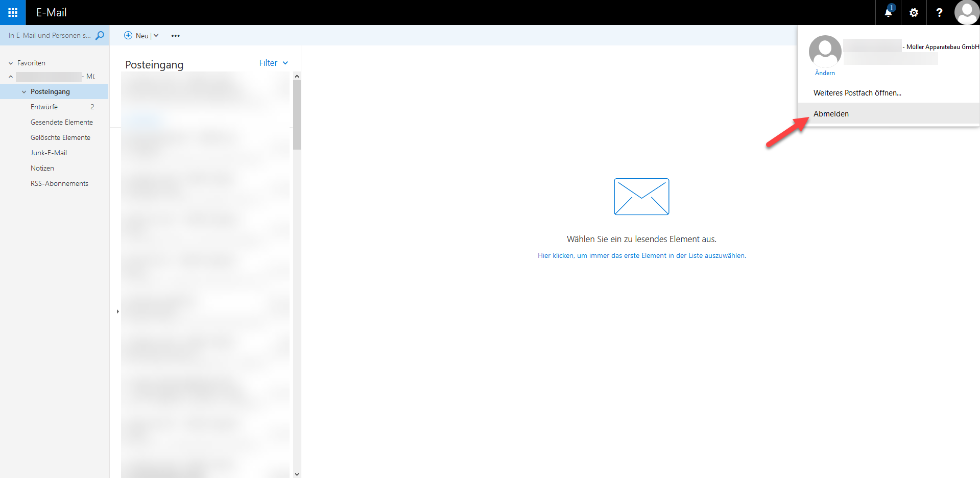Click the message list scrollbar down arrow
Screen dimensions: 980x478
pos(297,474)
